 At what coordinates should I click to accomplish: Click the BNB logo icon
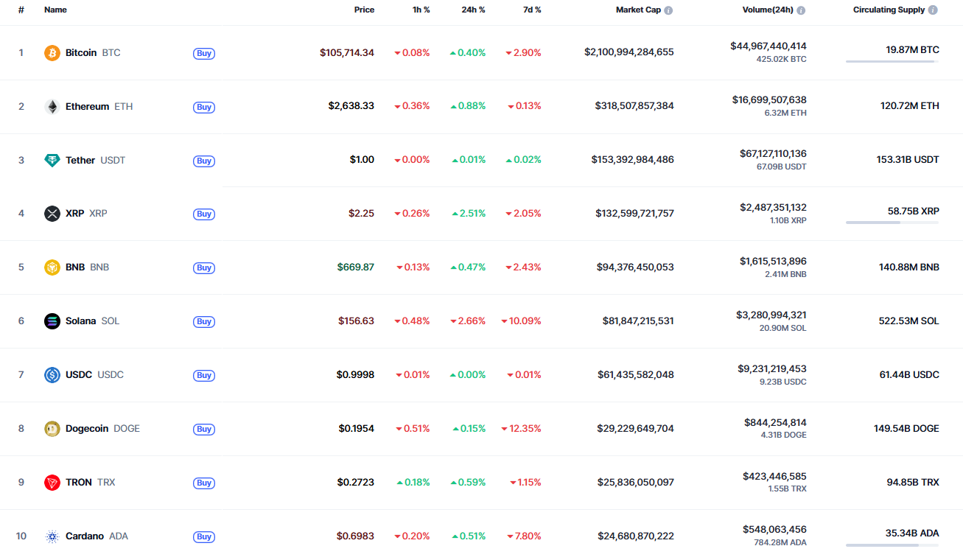tap(52, 267)
